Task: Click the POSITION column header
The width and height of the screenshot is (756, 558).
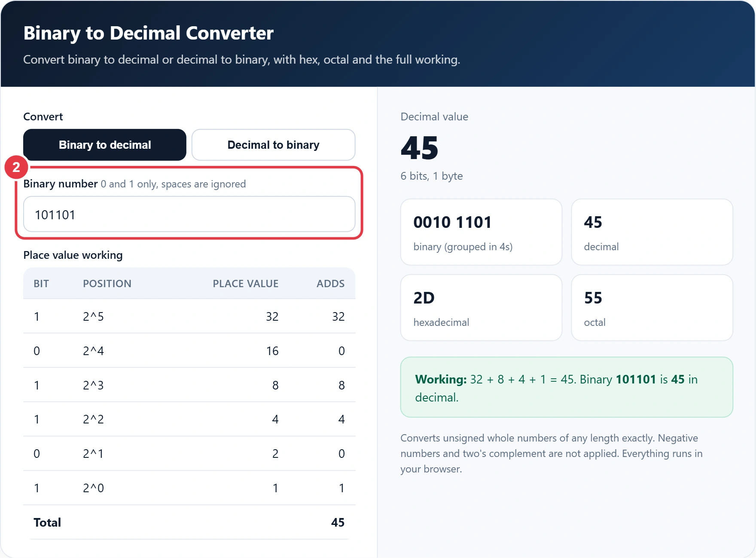Action: [107, 284]
